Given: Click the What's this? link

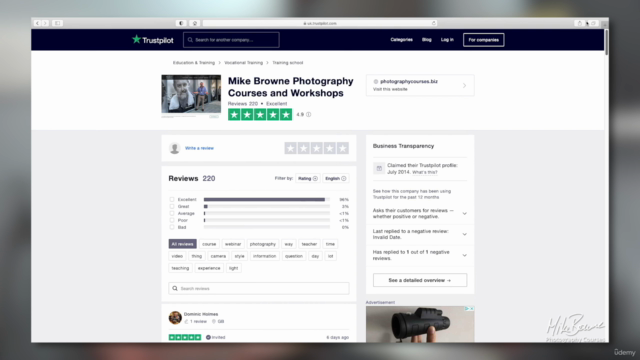Looking at the screenshot, I should pyautogui.click(x=424, y=172).
